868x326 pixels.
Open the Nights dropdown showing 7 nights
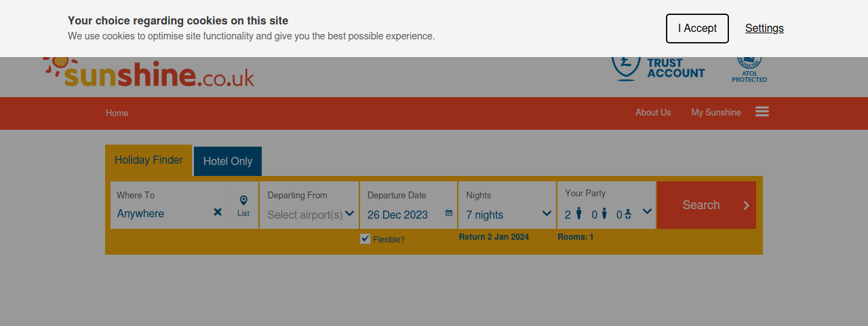coord(508,205)
